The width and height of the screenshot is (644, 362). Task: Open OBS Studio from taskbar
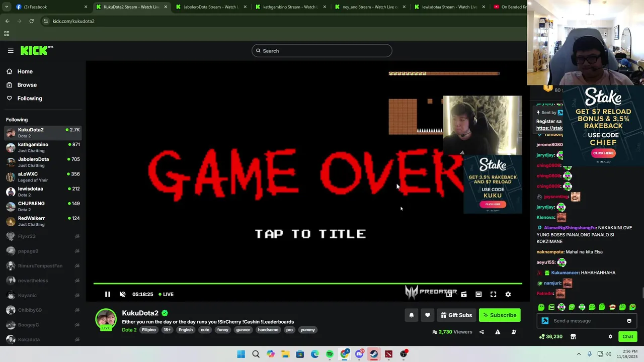point(404,354)
